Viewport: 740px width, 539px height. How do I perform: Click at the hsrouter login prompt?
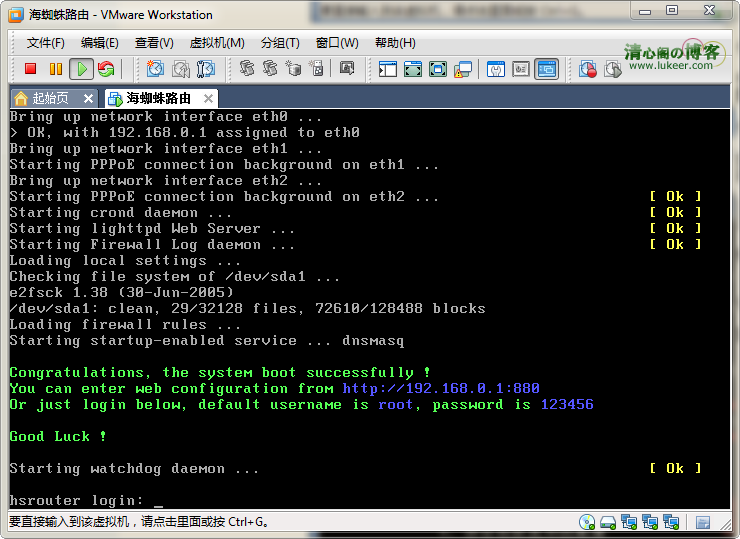coord(86,500)
